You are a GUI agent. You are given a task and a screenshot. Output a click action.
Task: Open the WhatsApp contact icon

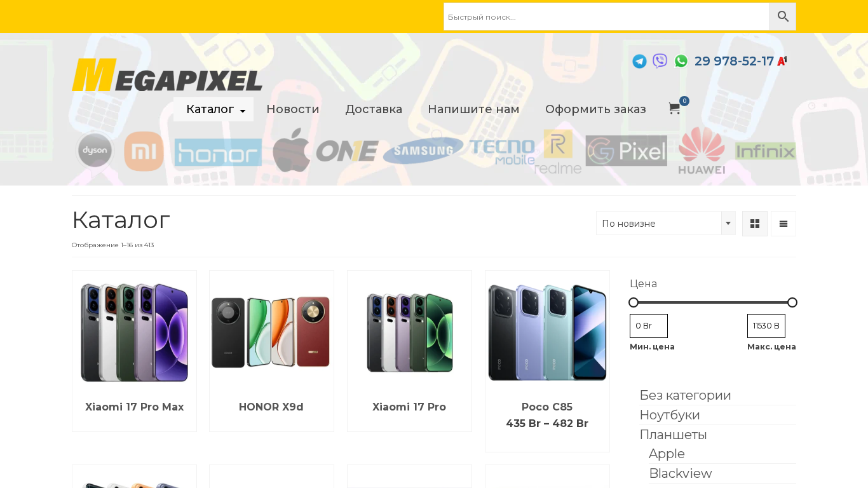(x=681, y=62)
